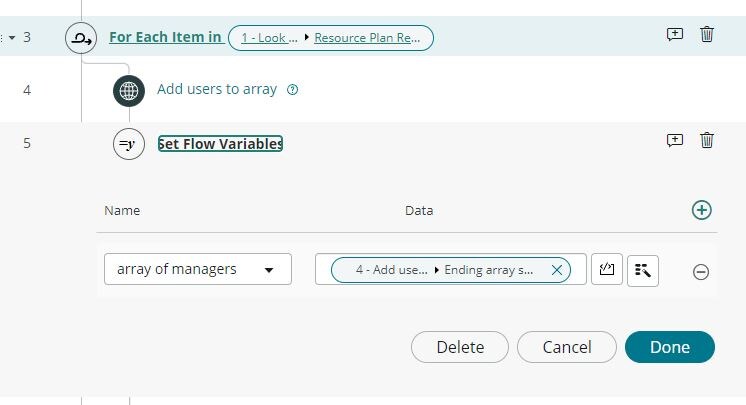746x405 pixels.
Task: Remove the array of managers row
Action: [x=701, y=271]
